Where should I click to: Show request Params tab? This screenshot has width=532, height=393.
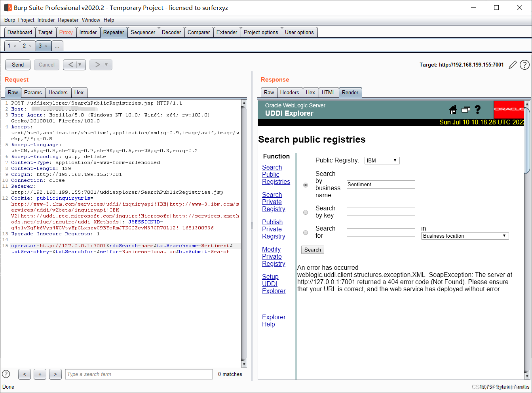point(33,92)
